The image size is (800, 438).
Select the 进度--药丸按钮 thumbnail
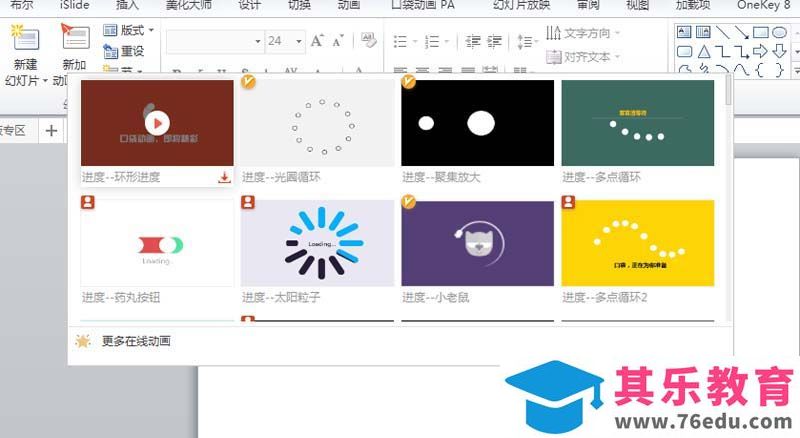click(157, 243)
